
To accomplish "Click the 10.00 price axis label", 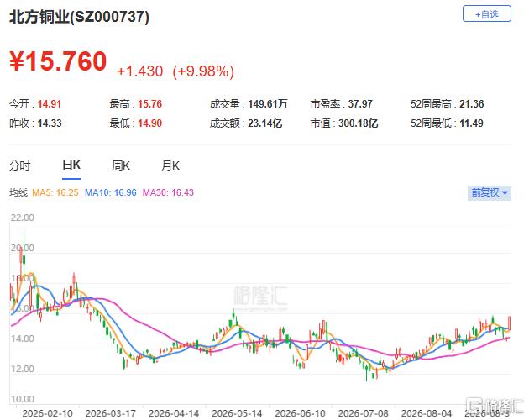I will click(23, 399).
